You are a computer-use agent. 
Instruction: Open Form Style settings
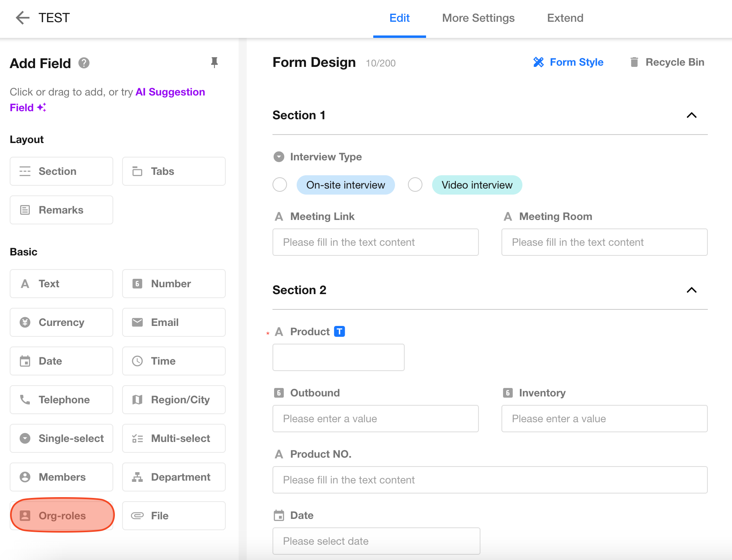tap(568, 62)
